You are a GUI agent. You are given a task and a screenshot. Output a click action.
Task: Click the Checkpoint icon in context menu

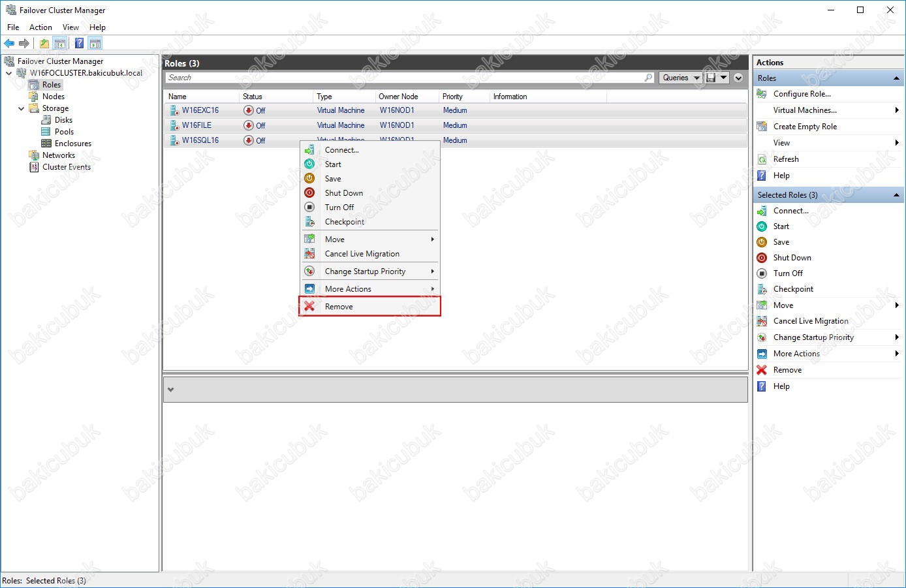[310, 222]
